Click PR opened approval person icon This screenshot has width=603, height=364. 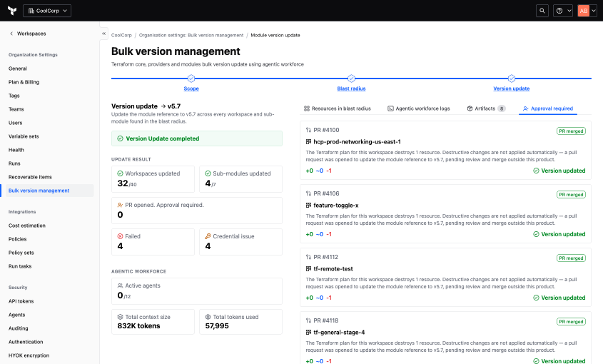click(x=120, y=205)
